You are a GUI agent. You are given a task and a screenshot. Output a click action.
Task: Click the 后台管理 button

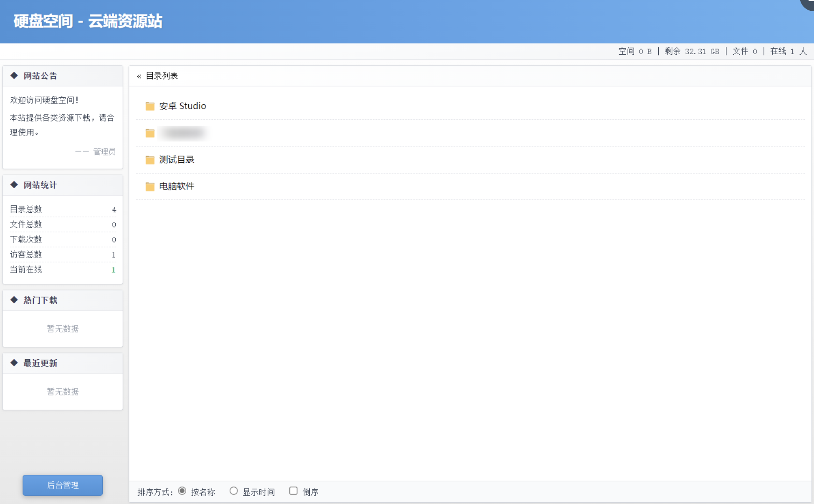click(x=63, y=485)
